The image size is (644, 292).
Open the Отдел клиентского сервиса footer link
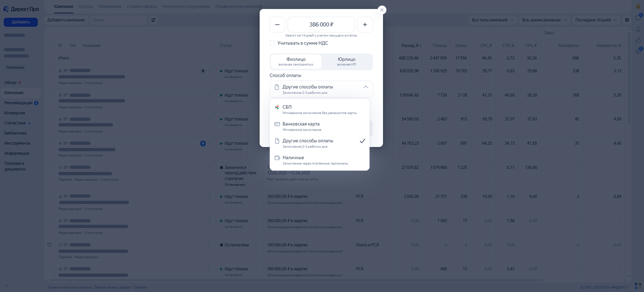tap(70, 287)
